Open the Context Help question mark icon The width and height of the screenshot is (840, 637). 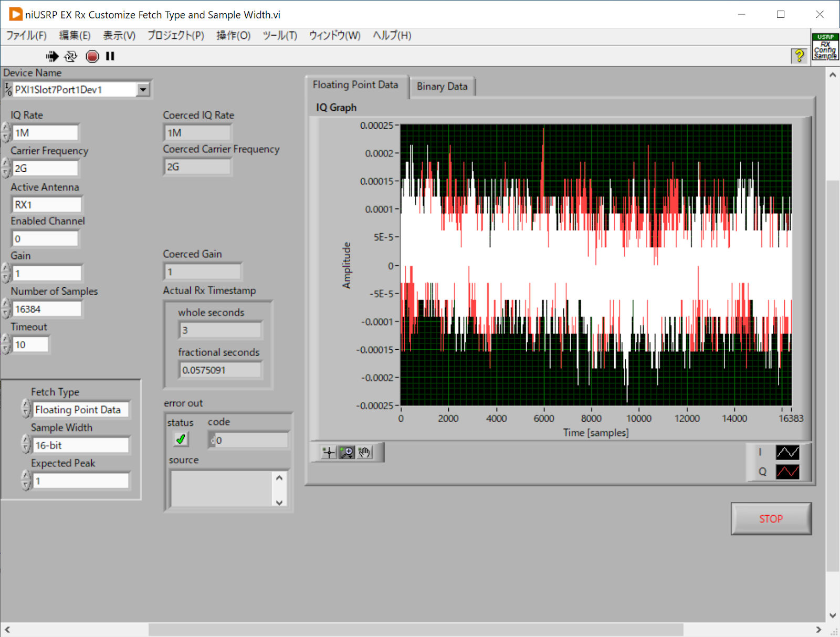click(799, 56)
